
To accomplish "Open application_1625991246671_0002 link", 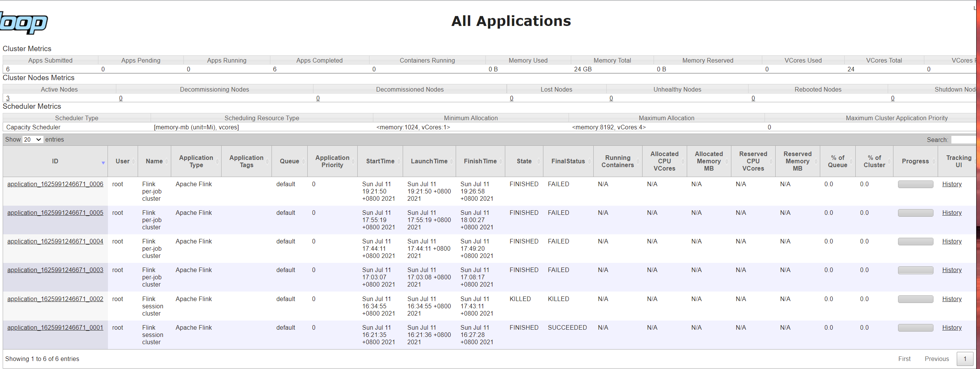I will coord(55,299).
